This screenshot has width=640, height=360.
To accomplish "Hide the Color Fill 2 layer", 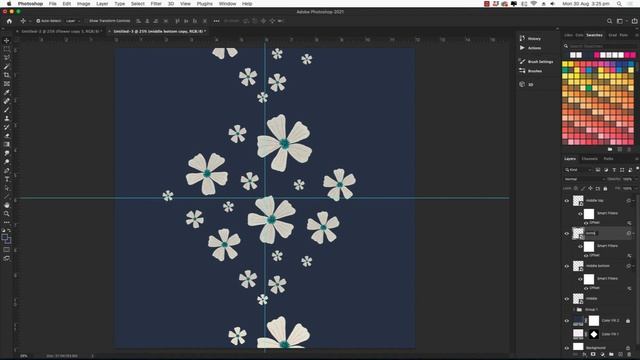I will click(x=567, y=321).
